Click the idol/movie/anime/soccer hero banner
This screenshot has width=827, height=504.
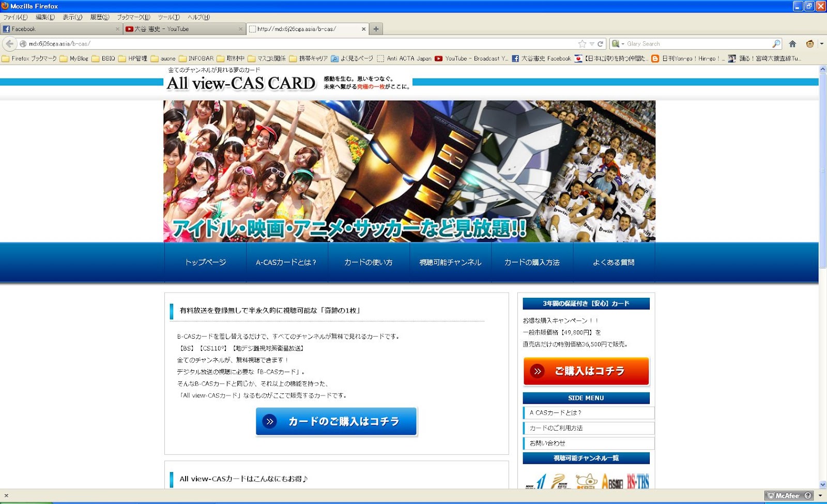pos(409,171)
